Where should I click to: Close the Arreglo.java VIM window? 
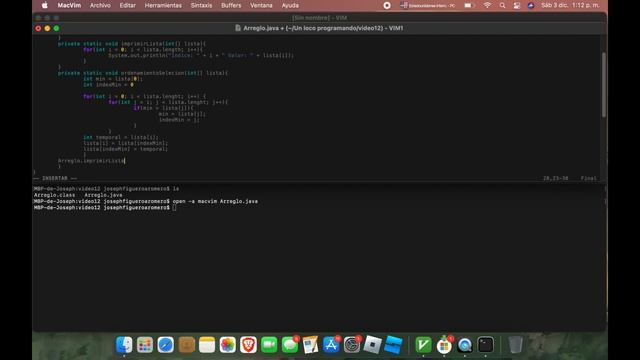coord(38,28)
